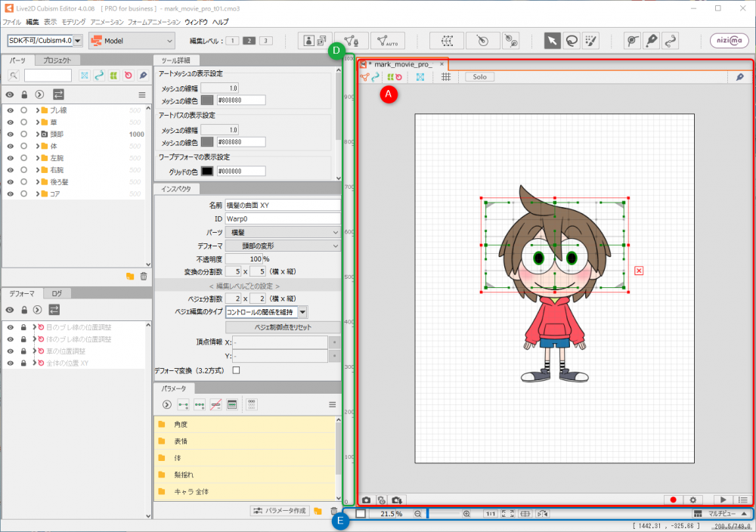Click the 不透明度 value field showing 100

(244, 259)
